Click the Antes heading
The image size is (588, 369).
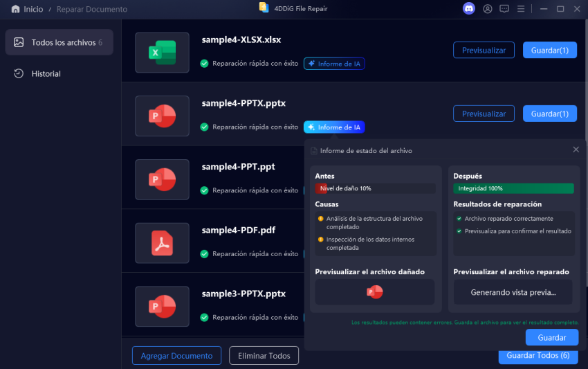click(324, 176)
